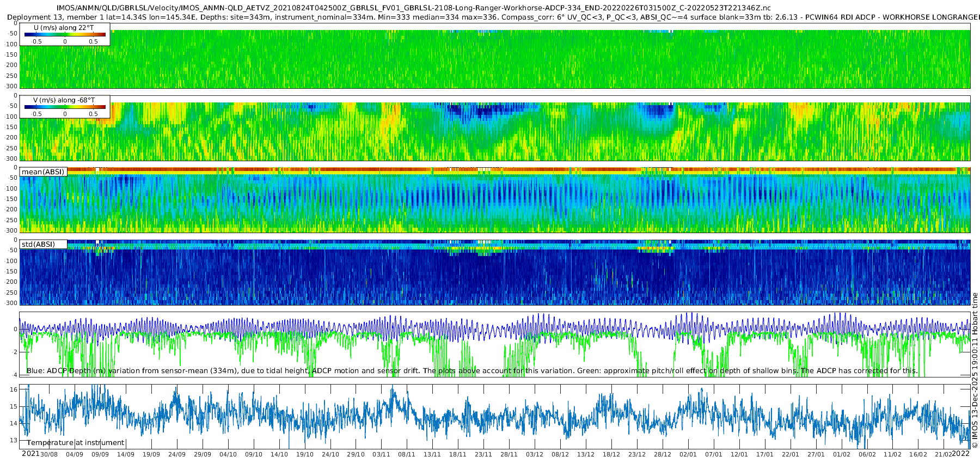Click the 14/09 date tick
Image resolution: width=980 pixels, height=463 pixels.
(126, 454)
